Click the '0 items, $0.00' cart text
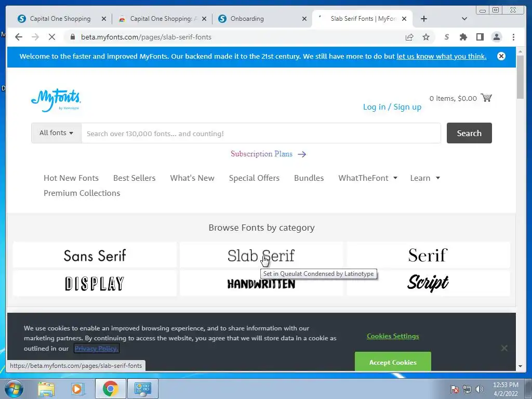This screenshot has width=532, height=399. pos(453,98)
